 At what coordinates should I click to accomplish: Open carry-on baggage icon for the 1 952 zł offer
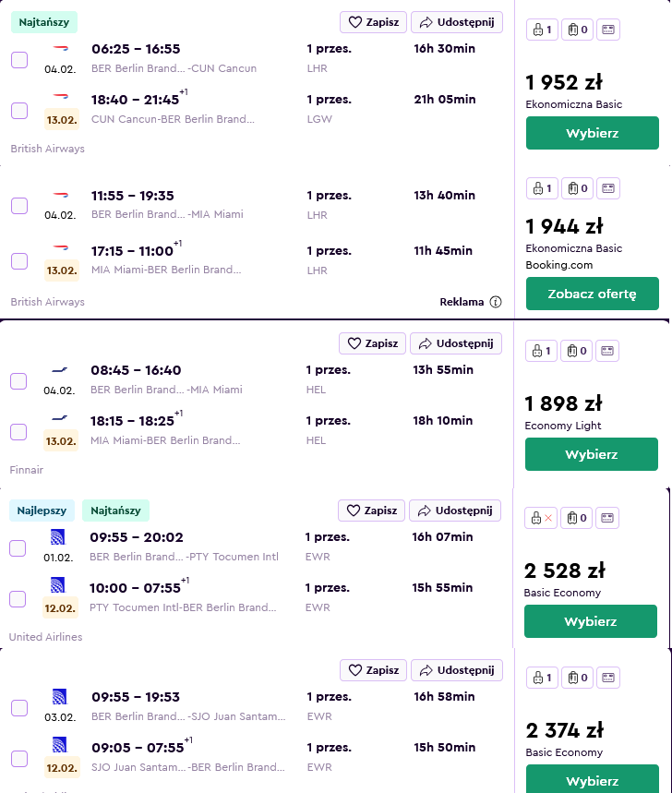(x=542, y=30)
